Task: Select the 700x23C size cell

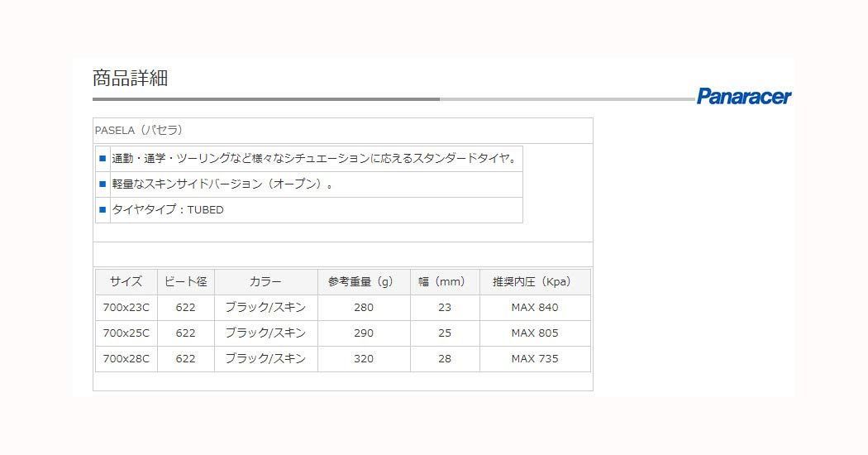Action: point(126,308)
